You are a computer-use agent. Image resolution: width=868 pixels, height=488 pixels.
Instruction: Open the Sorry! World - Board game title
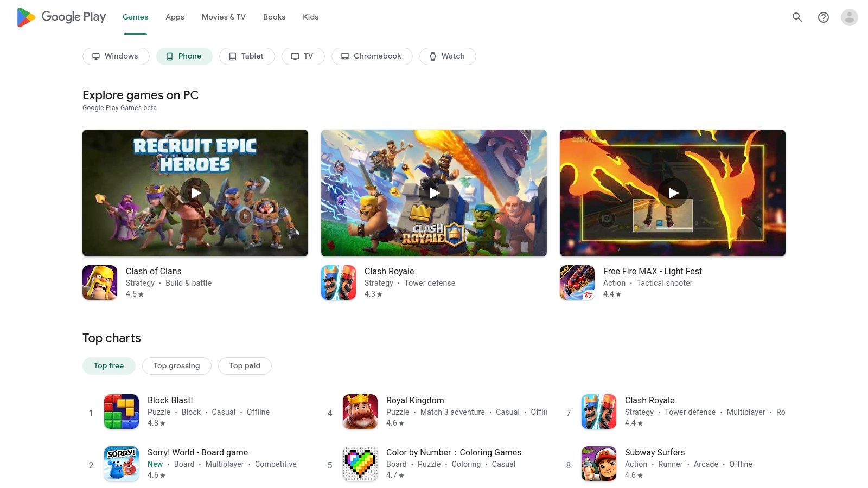(x=197, y=452)
